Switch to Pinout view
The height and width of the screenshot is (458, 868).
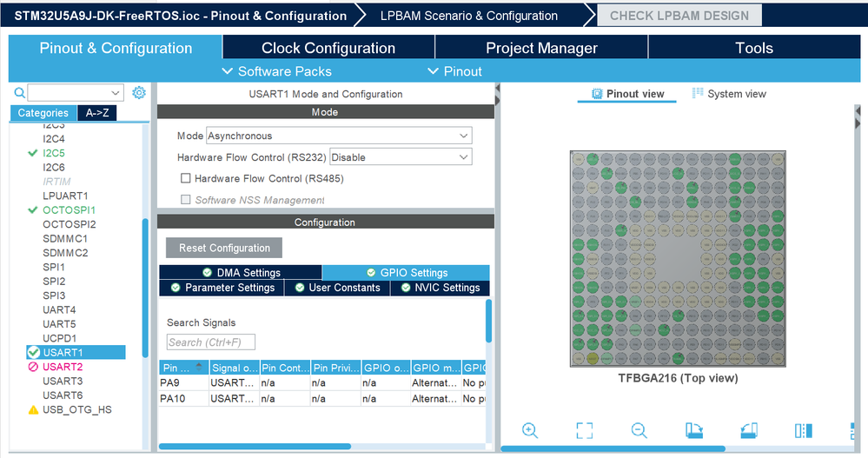pos(627,94)
